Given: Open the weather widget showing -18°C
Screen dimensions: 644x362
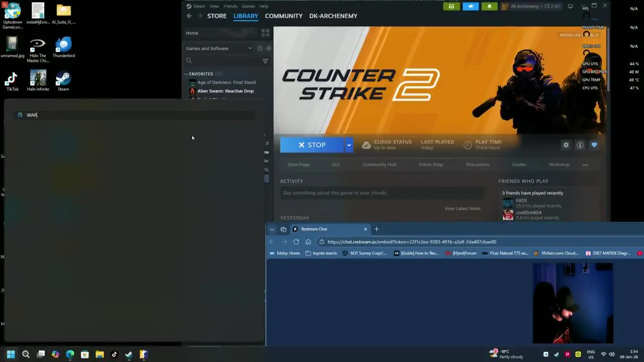Looking at the screenshot, I should click(507, 354).
